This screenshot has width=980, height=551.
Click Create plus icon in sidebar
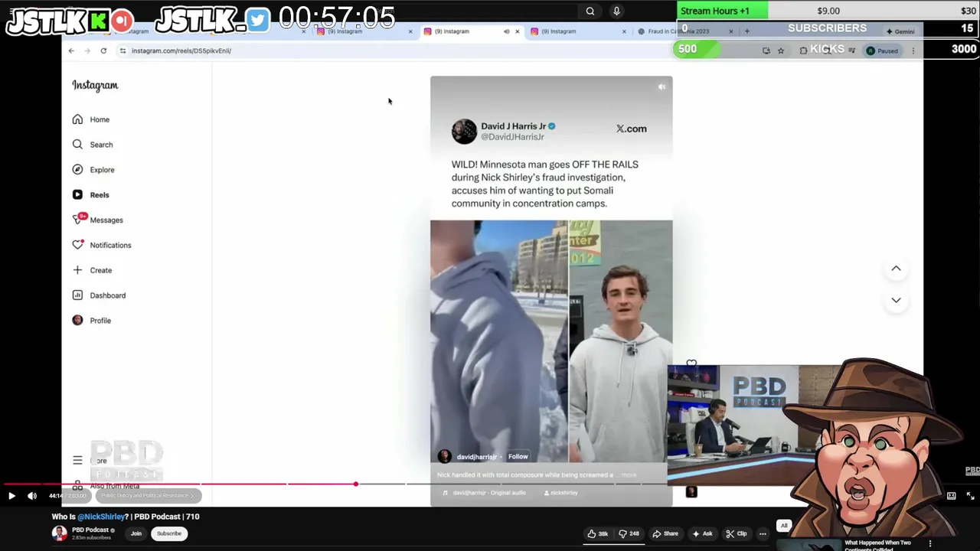point(77,270)
